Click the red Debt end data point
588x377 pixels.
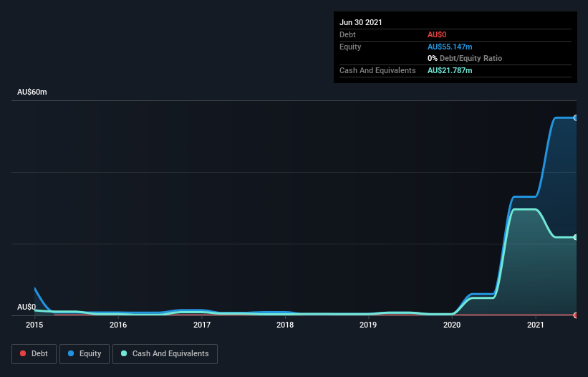click(x=575, y=315)
